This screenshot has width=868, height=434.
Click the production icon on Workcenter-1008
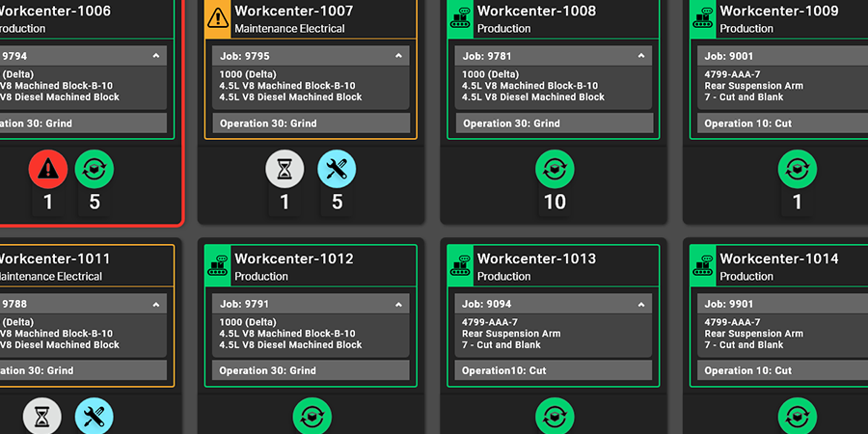(x=460, y=18)
